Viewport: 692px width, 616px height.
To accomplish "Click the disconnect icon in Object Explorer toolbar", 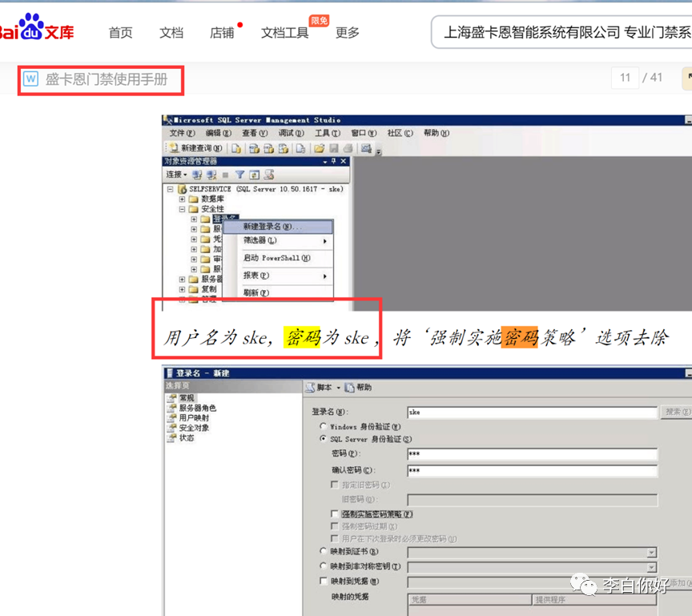I will pos(211,175).
